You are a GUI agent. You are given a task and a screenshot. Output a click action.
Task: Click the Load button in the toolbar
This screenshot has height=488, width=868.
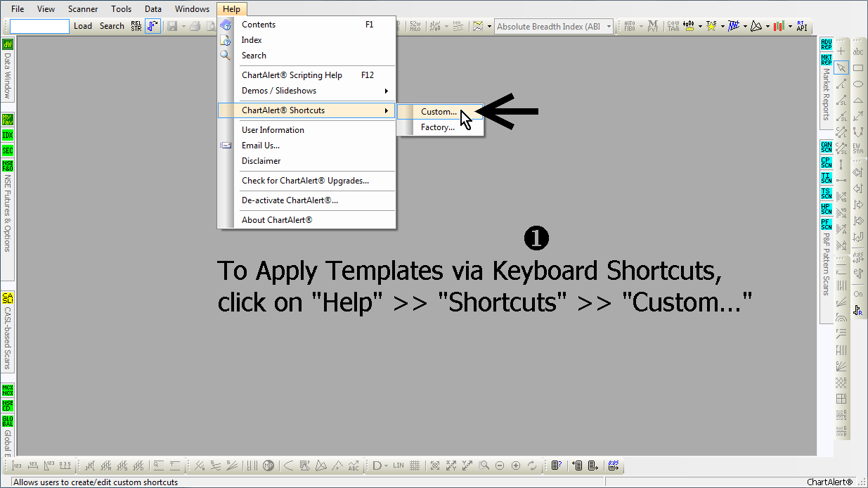tap(83, 26)
